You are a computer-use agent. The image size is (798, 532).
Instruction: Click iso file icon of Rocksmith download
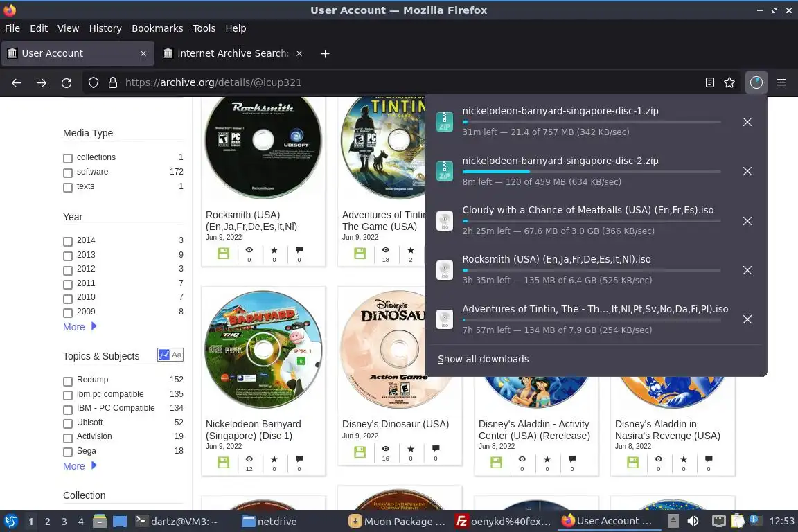tap(445, 270)
